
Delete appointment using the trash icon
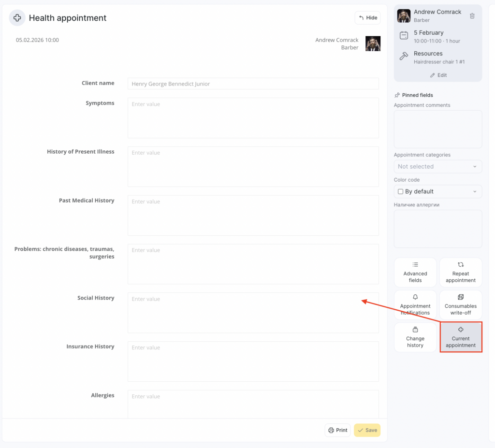coord(472,16)
